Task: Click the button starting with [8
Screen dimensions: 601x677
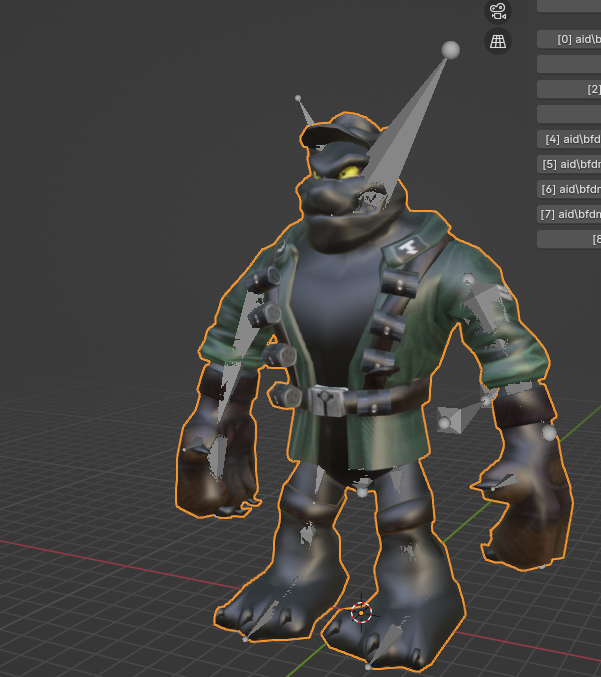Action: point(569,239)
